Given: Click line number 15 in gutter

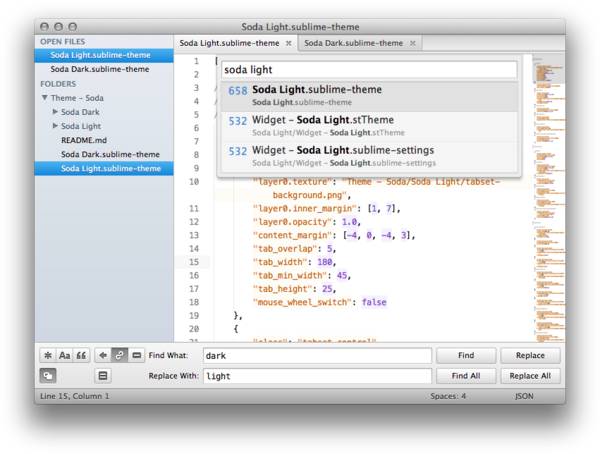Looking at the screenshot, I should point(194,262).
